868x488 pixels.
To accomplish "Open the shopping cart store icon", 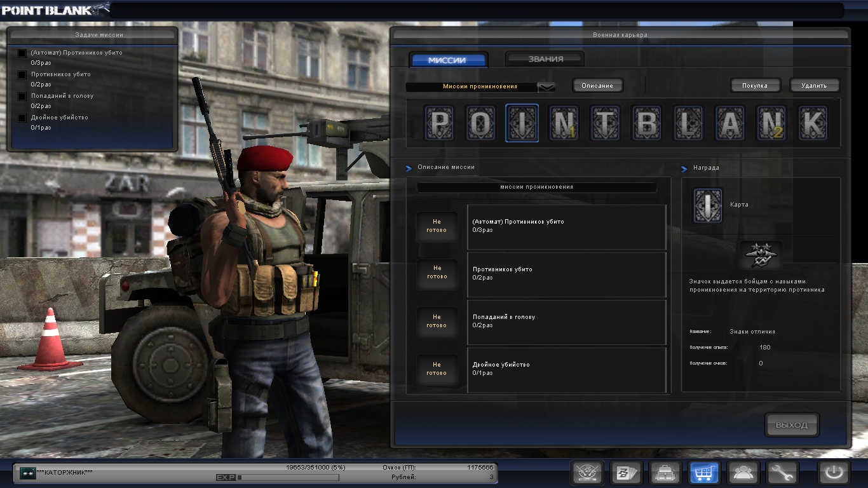I will pyautogui.click(x=704, y=473).
